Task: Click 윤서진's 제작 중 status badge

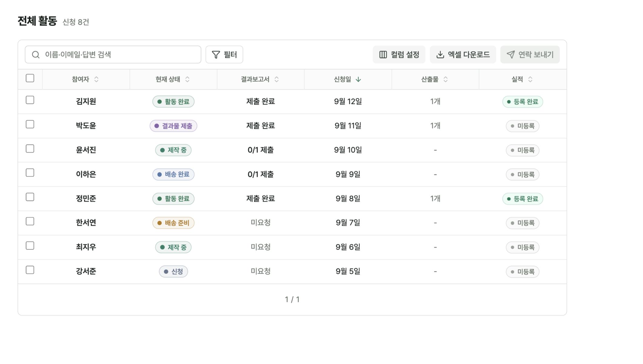Action: (173, 150)
